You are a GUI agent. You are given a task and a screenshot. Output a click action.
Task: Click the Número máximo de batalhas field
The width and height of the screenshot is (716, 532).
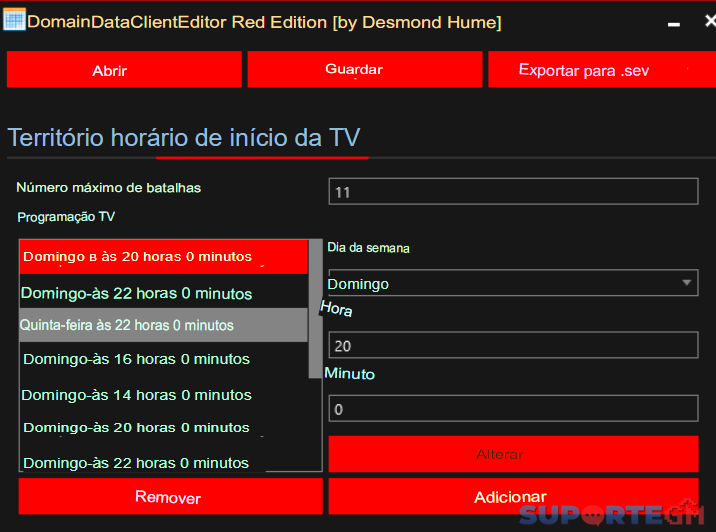coord(513,191)
